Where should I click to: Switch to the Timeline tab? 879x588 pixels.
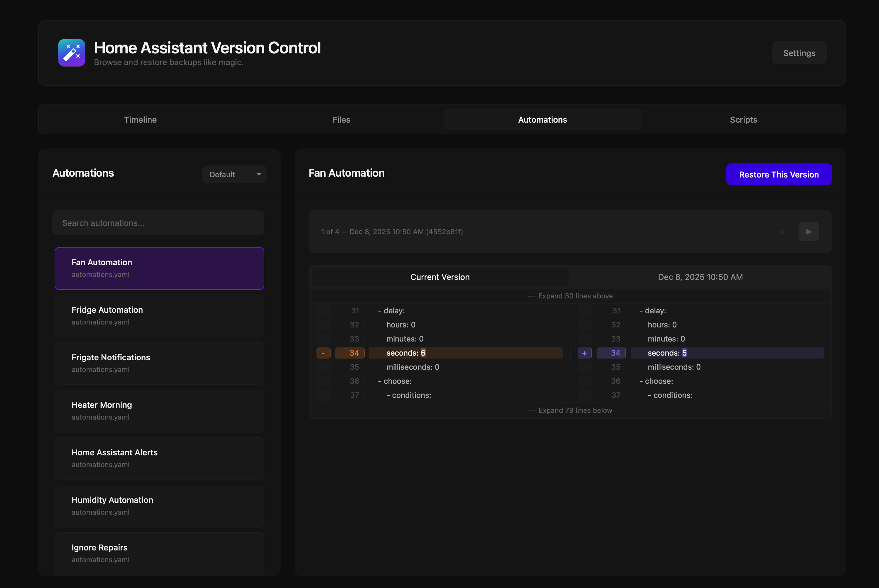click(x=140, y=120)
